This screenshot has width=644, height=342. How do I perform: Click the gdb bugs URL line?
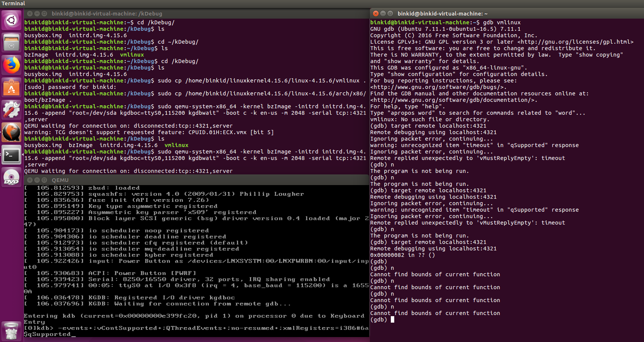438,87
